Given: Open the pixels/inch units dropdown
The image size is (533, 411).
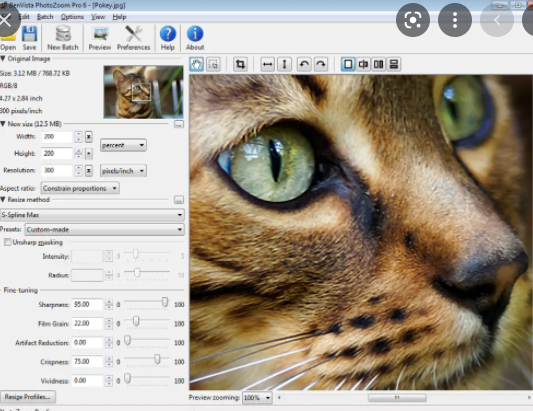Looking at the screenshot, I should tap(123, 171).
